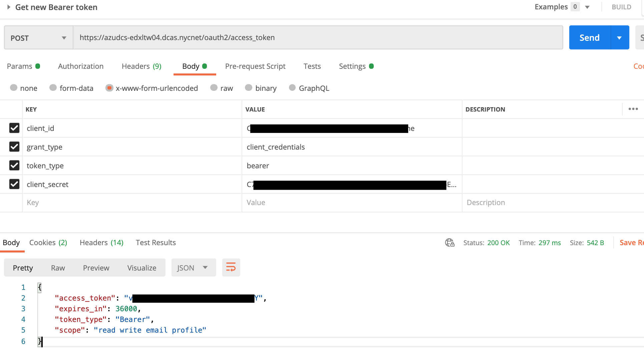The height and width of the screenshot is (354, 644).
Task: Switch to the Params tab
Action: click(23, 66)
